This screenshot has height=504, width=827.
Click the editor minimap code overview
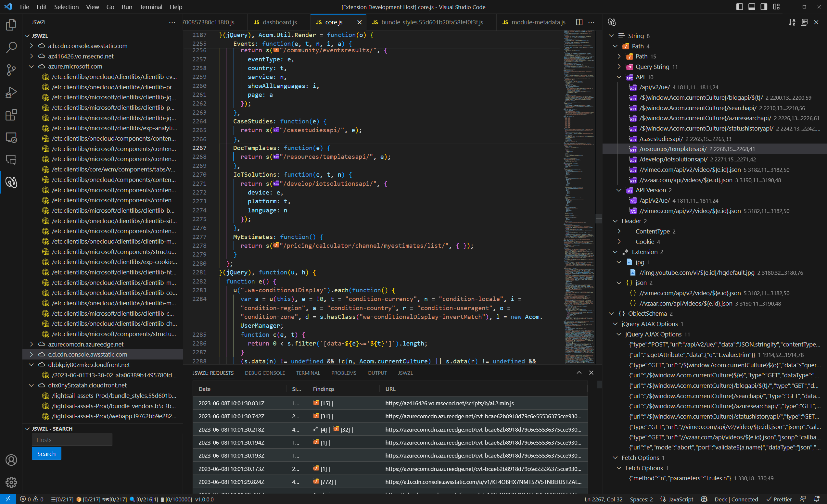(579, 168)
